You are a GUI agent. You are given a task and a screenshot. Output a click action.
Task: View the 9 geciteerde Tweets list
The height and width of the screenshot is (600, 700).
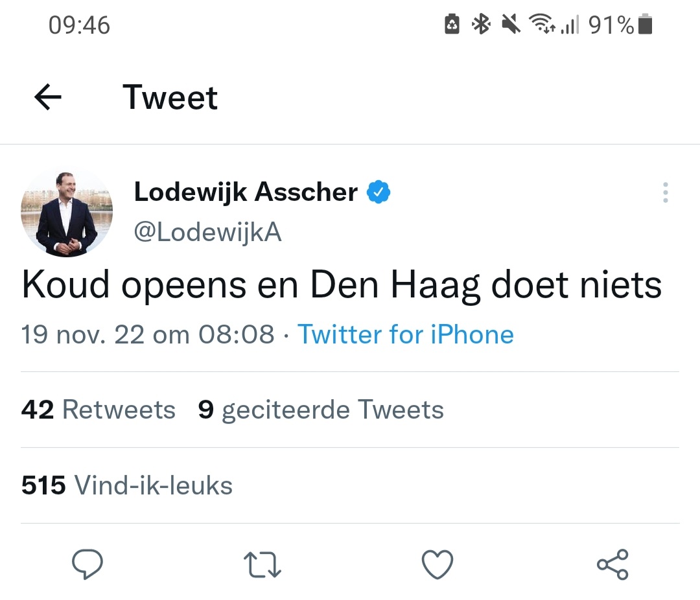pyautogui.click(x=321, y=410)
